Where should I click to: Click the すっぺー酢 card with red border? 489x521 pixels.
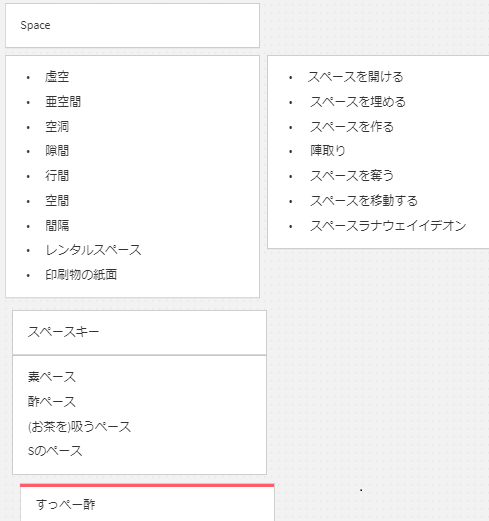click(x=147, y=503)
